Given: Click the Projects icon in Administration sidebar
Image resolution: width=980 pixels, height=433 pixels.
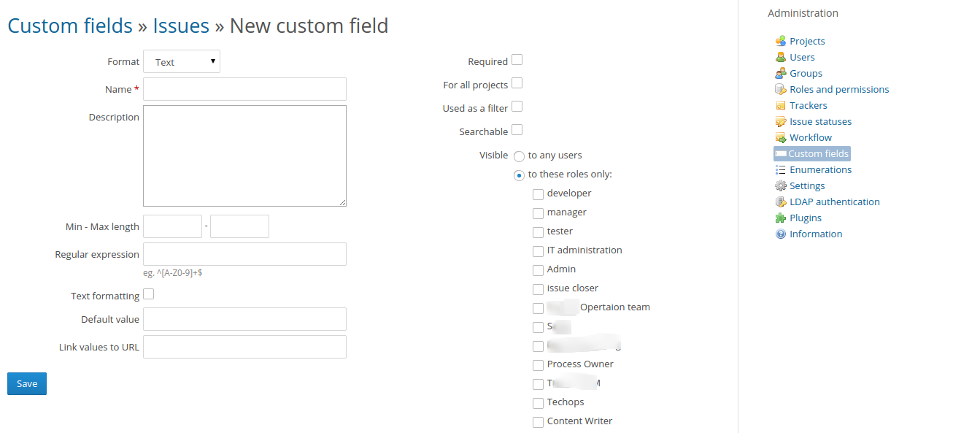Looking at the screenshot, I should click(x=781, y=41).
